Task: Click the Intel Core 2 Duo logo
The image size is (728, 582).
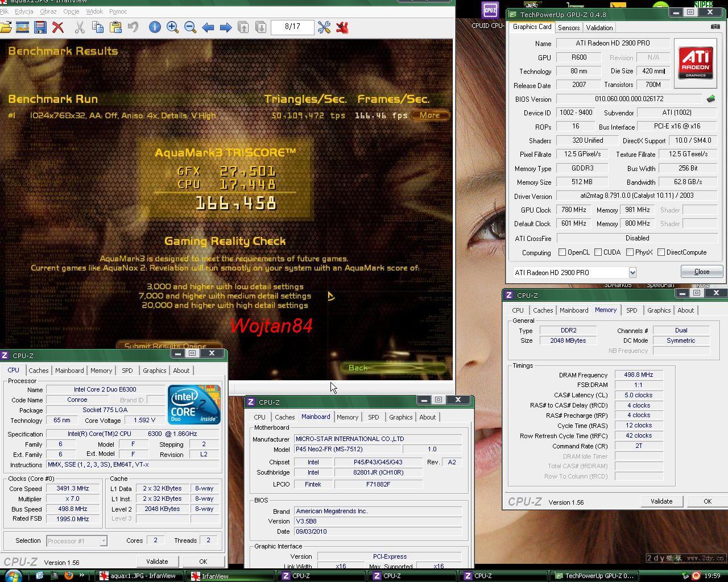Action: point(194,404)
